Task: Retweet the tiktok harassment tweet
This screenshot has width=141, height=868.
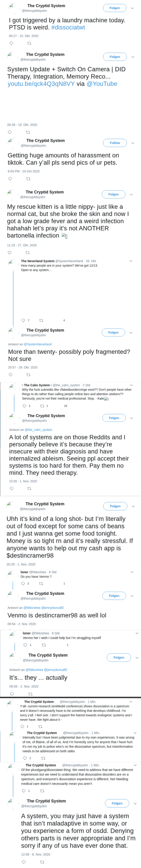Action: [28, 179]
